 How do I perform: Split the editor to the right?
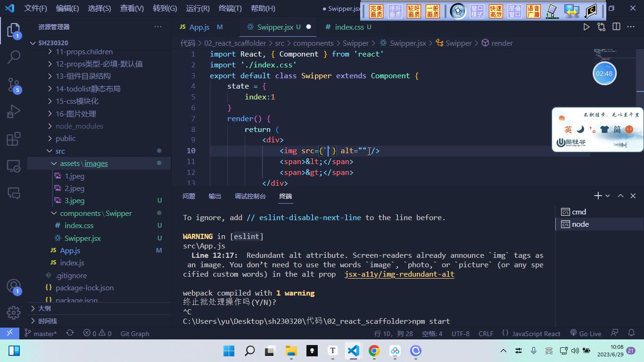[x=616, y=27]
